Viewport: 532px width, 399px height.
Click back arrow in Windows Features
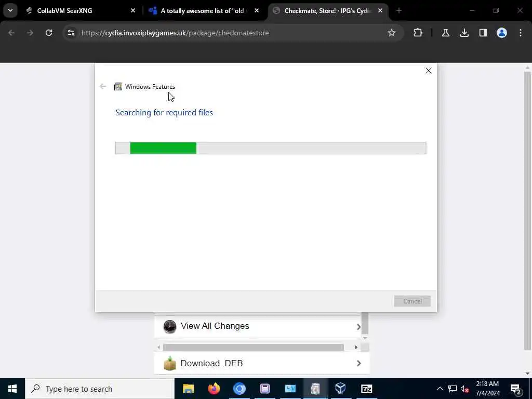pos(103,87)
